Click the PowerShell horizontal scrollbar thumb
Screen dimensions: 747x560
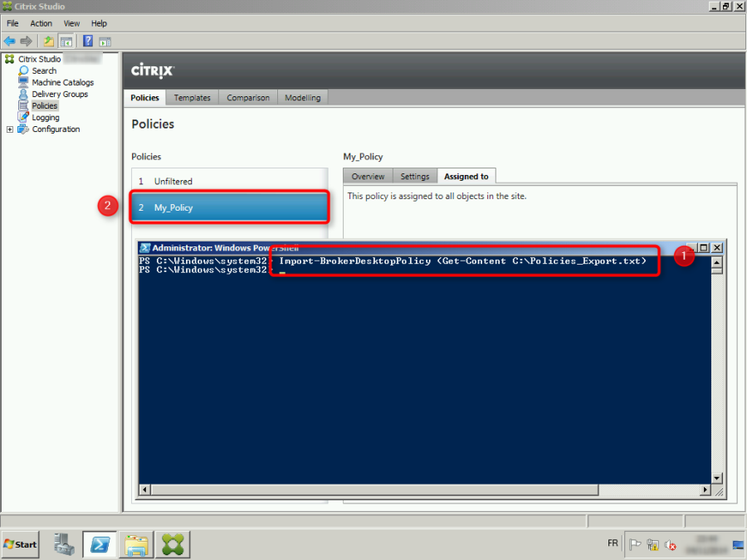374,489
